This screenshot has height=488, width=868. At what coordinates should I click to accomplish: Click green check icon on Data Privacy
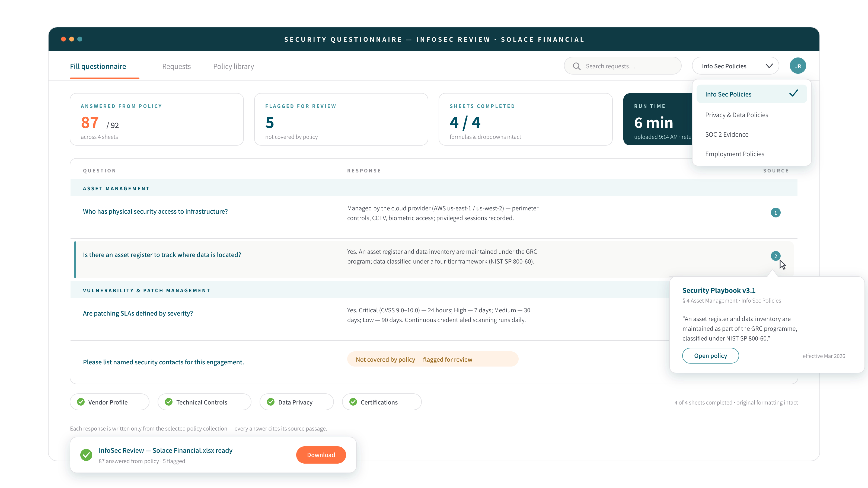coord(271,402)
